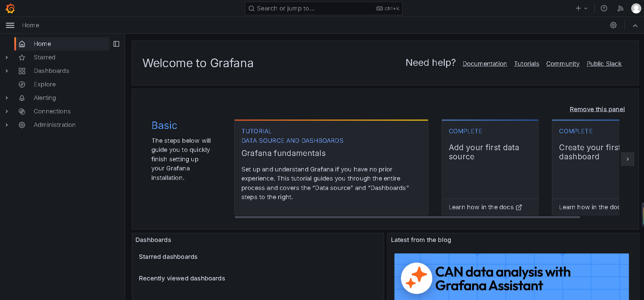The image size is (644, 300).
Task: Click the external link icon on data source card
Action: (x=519, y=207)
